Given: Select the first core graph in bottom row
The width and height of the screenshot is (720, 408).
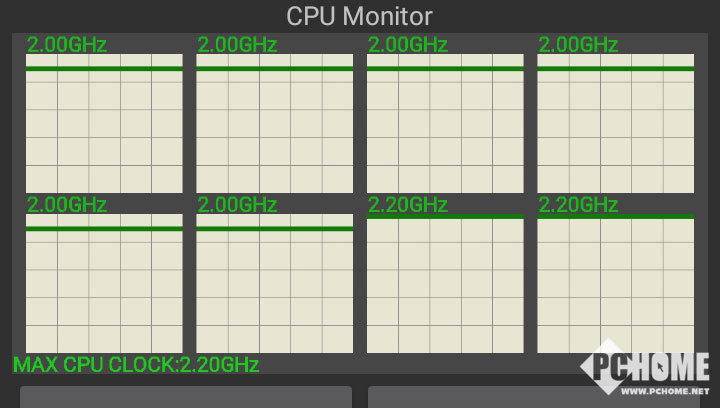Looking at the screenshot, I should [x=104, y=284].
